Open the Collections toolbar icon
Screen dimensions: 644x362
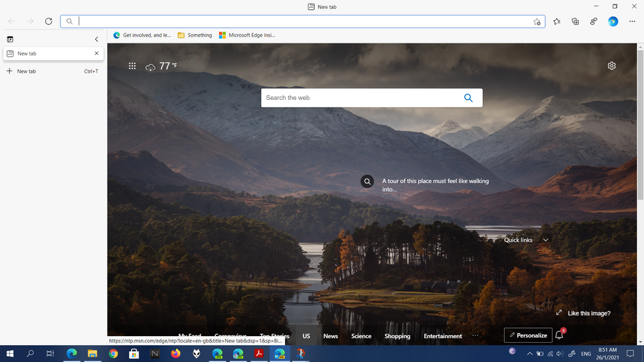tap(575, 21)
